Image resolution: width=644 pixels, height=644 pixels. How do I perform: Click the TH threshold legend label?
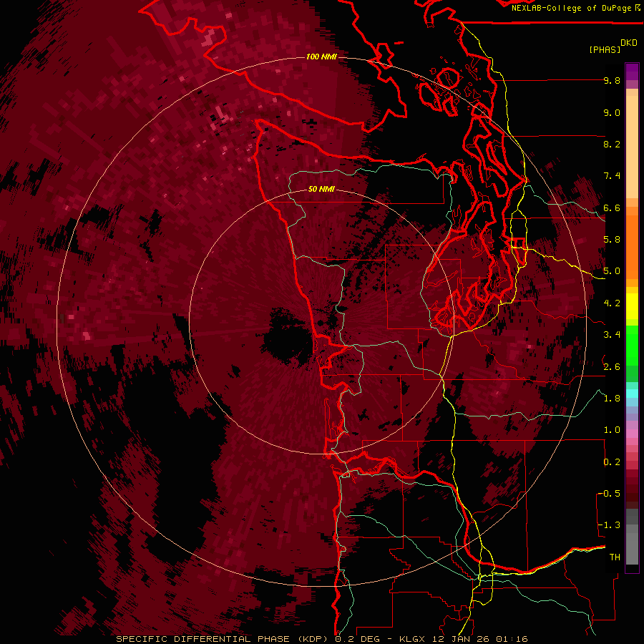coord(615,557)
